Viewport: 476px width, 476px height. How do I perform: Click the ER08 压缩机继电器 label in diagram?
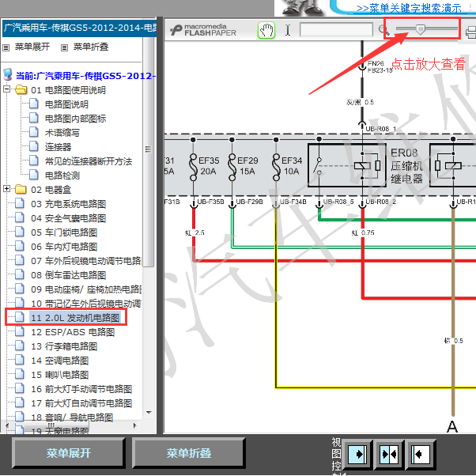click(x=406, y=166)
